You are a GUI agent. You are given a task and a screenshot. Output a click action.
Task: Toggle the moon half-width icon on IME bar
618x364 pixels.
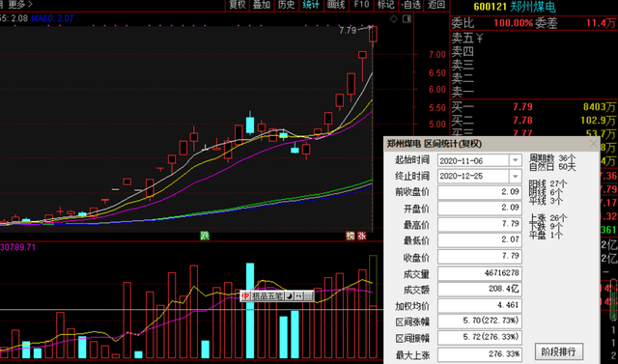(x=290, y=295)
